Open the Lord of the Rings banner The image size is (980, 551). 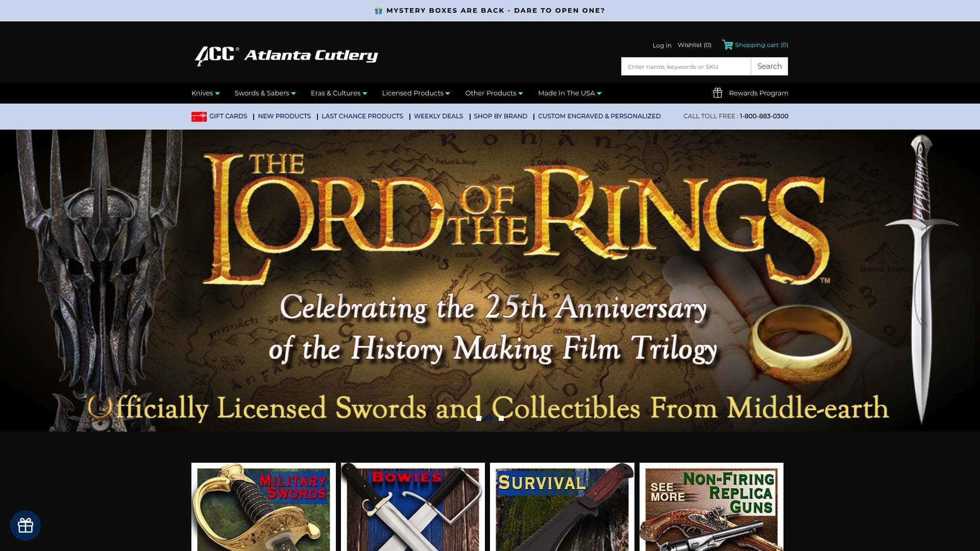(x=490, y=281)
